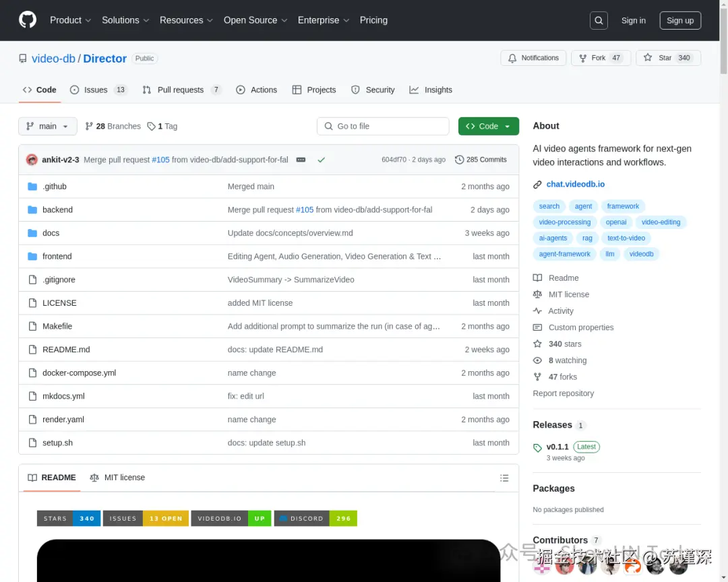Expand commit message ellipsis icon
Screen dimensions: 728x582
(x=301, y=160)
